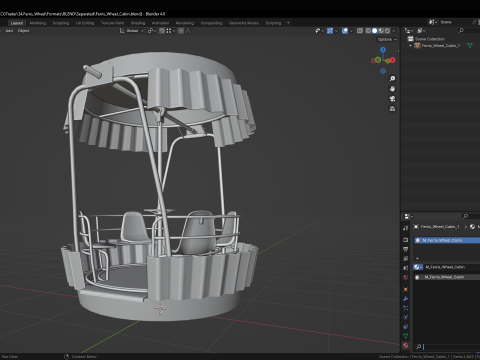Select Ferris_Wheel_Cabin_1 object in outliner

[x=441, y=46]
